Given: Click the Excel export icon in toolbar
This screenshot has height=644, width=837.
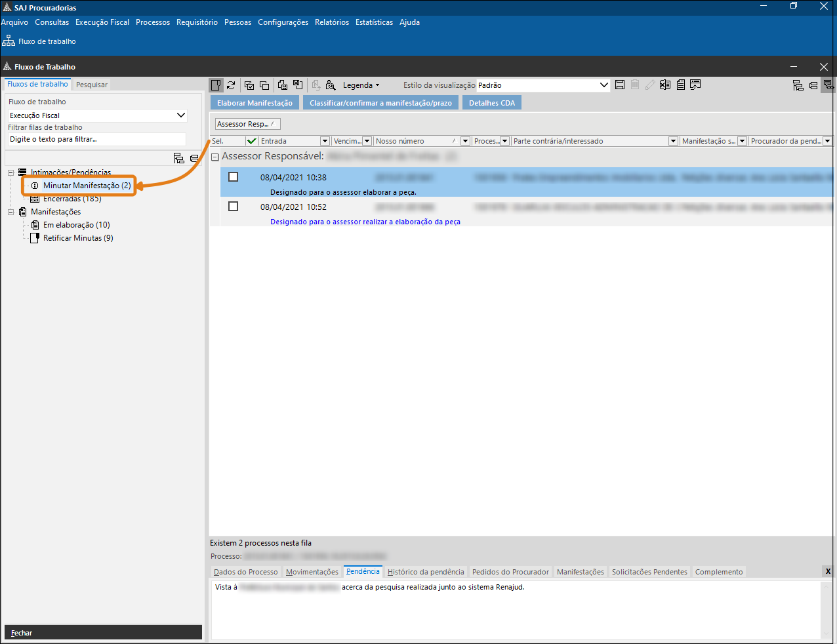Looking at the screenshot, I should [x=665, y=85].
